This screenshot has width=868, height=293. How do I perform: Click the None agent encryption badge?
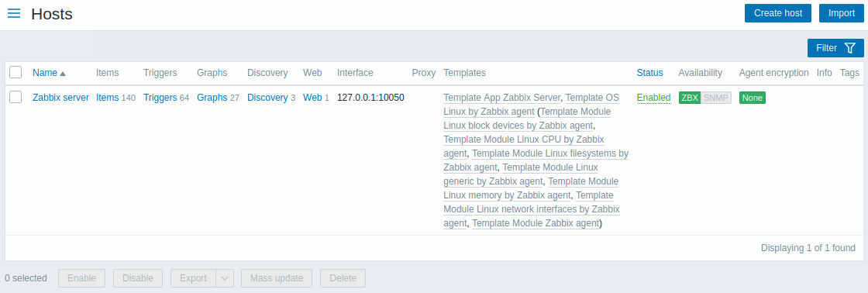[753, 98]
